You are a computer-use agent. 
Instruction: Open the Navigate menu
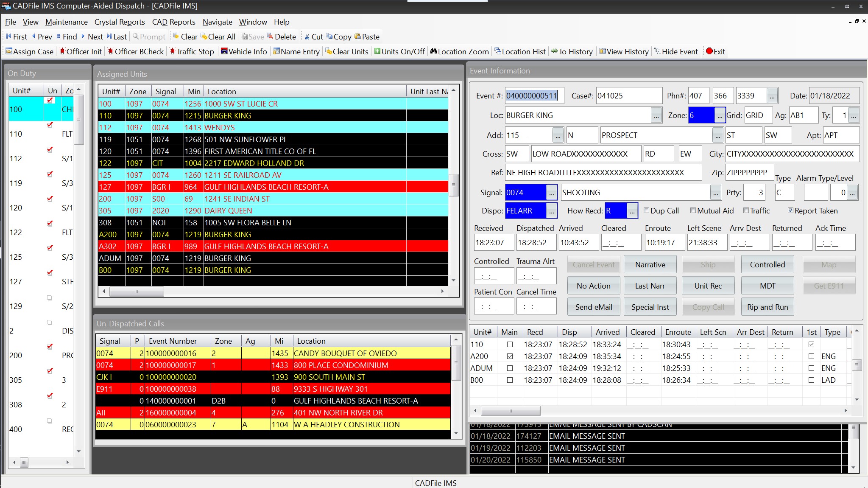(217, 22)
